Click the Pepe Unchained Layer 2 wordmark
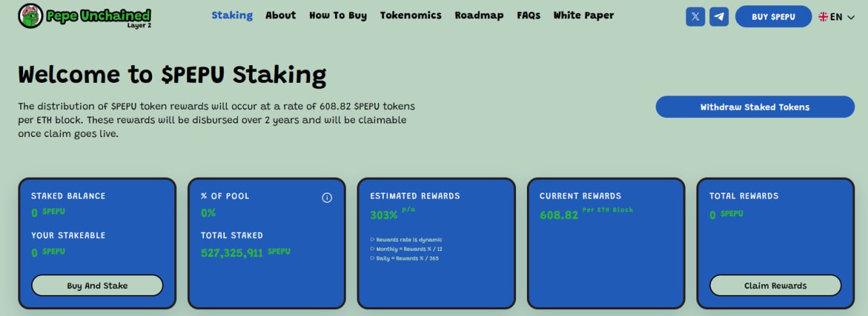This screenshot has height=316, width=868. 98,18
